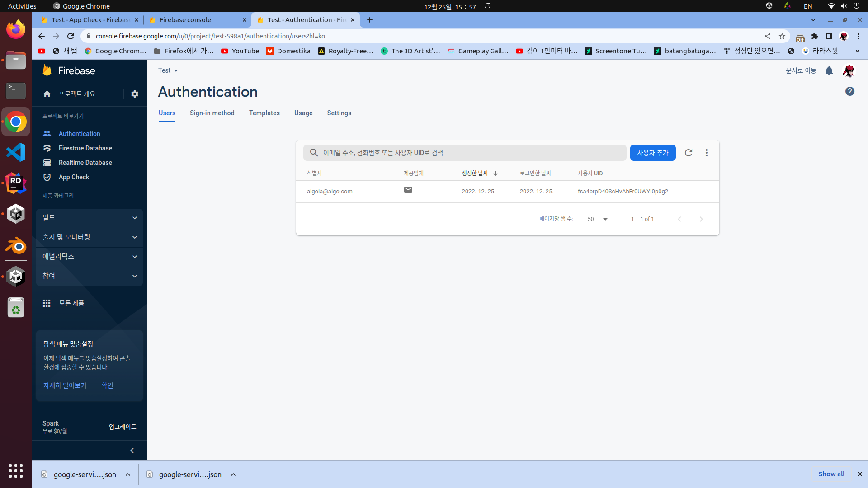Open Domestika bookmark
The width and height of the screenshot is (868, 488).
(288, 51)
